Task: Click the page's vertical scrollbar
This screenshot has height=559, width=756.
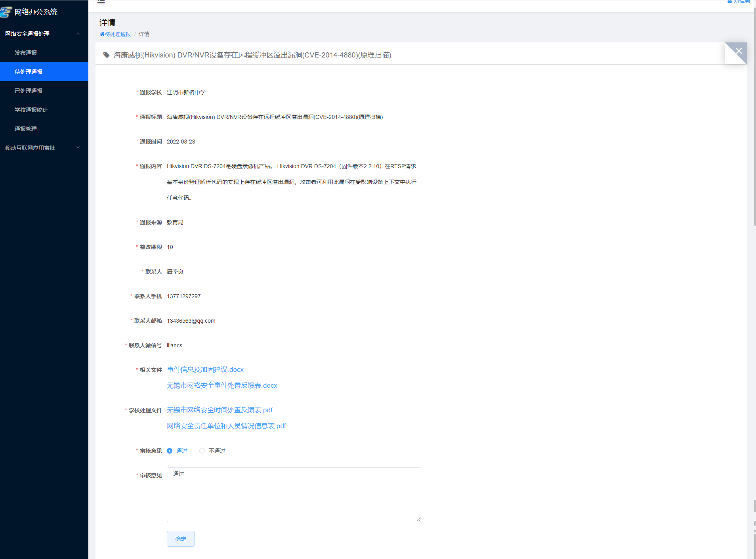Action: 754,117
